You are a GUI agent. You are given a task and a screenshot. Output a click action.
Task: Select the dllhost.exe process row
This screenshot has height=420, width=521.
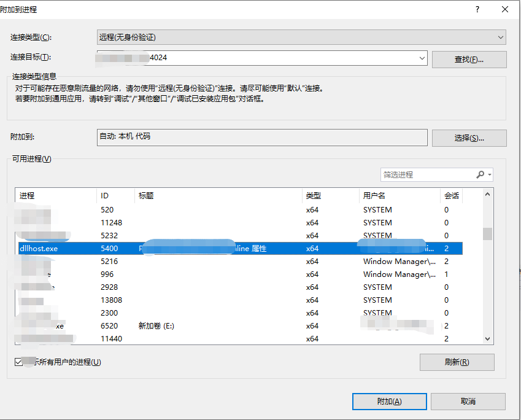(x=240, y=249)
